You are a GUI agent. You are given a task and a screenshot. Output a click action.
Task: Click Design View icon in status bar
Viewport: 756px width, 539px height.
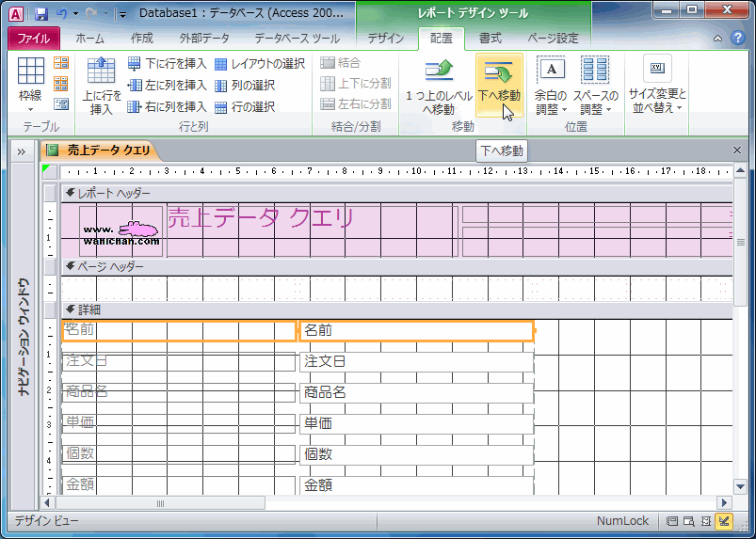click(x=724, y=521)
